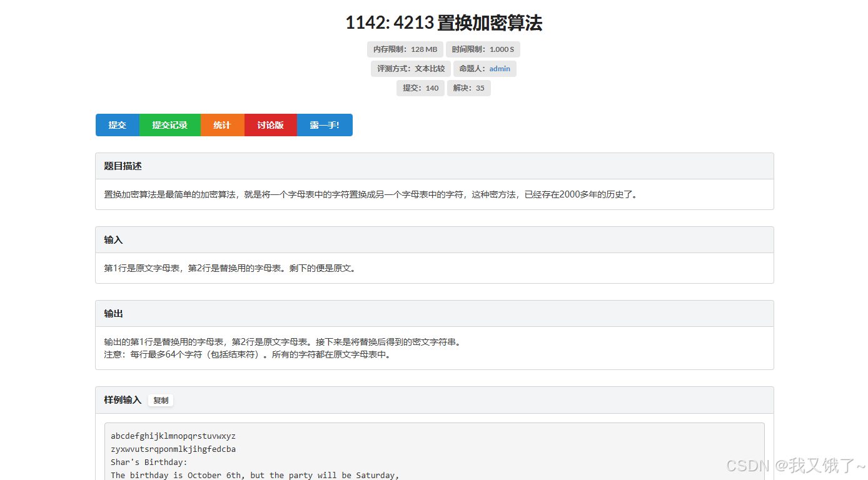Viewport: 868px width, 480px height.
Task: Click the description text beginning 置换加密算法是最简单
Action: [x=371, y=194]
